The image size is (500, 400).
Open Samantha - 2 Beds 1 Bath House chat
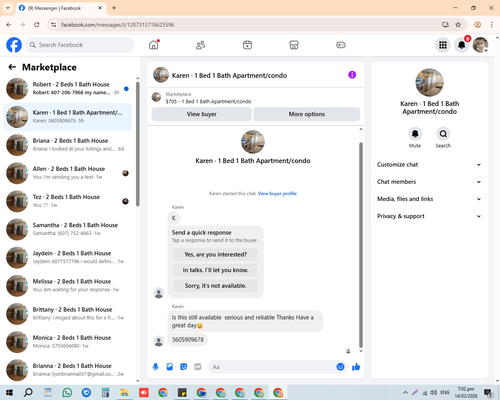tap(68, 229)
